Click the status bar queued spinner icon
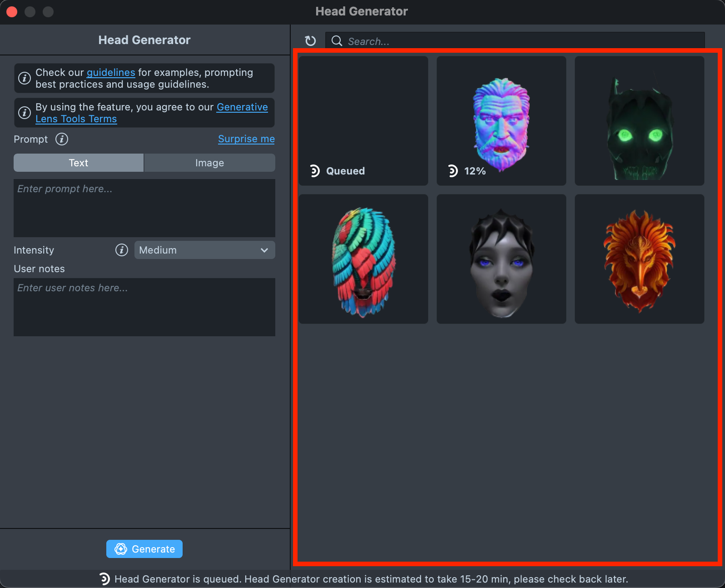725x588 pixels. [104, 579]
